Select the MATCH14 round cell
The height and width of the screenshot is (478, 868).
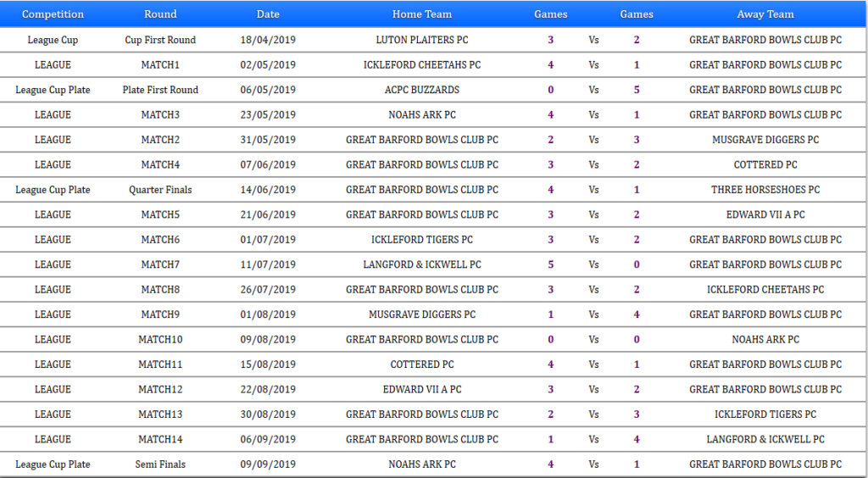(160, 439)
